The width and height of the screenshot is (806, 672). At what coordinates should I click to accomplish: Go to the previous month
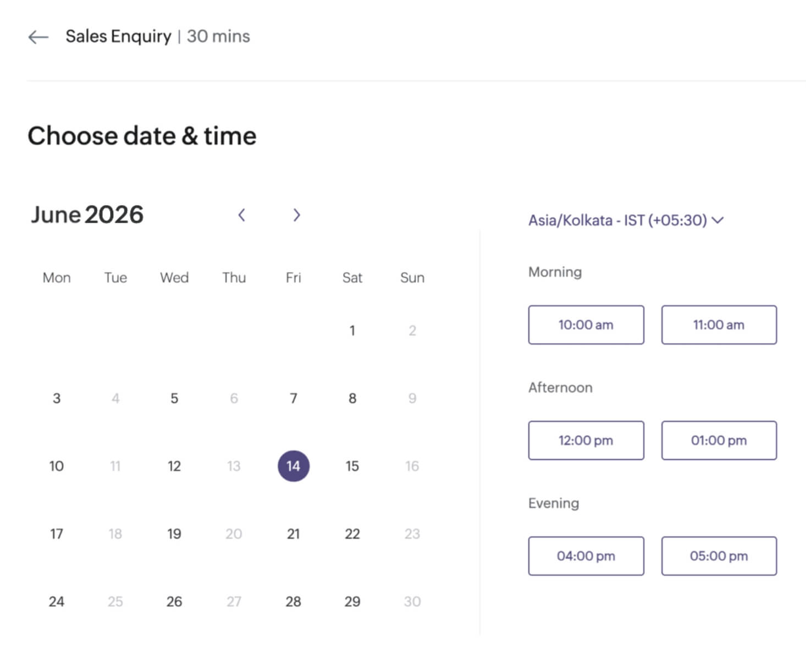coord(241,215)
